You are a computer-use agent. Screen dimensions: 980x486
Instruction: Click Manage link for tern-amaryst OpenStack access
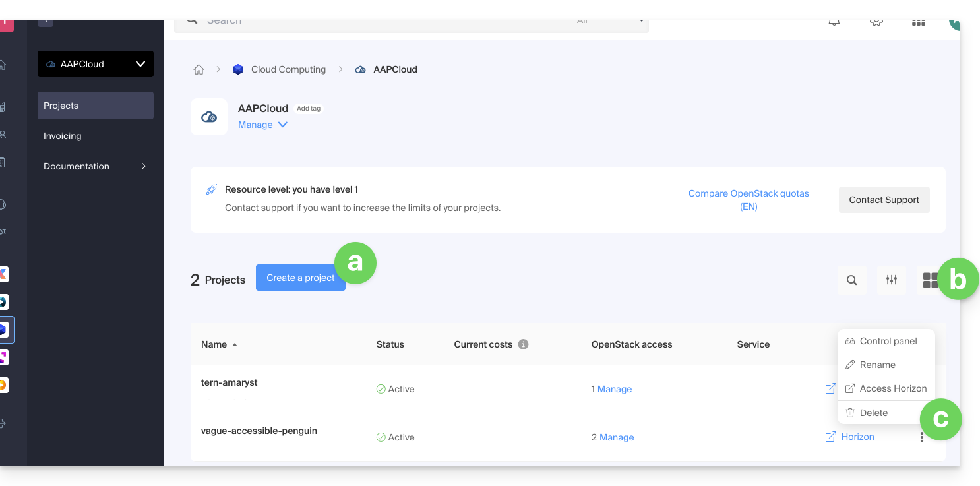pyautogui.click(x=614, y=389)
